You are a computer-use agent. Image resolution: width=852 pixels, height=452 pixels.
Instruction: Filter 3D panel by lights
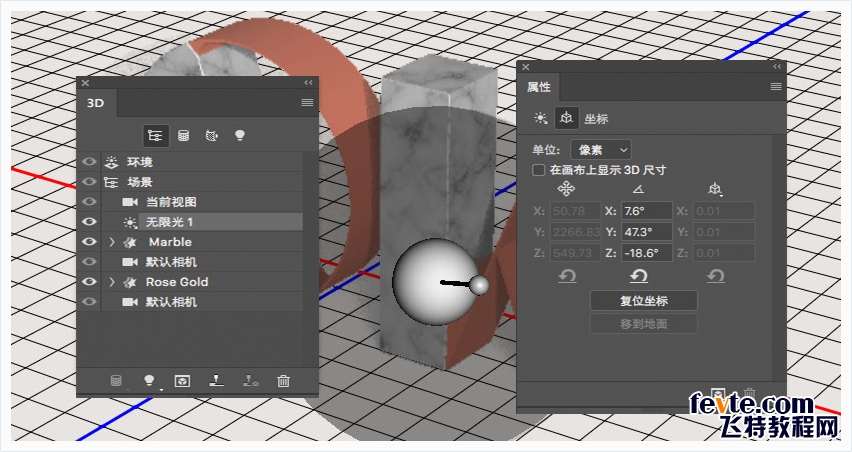[x=240, y=136]
